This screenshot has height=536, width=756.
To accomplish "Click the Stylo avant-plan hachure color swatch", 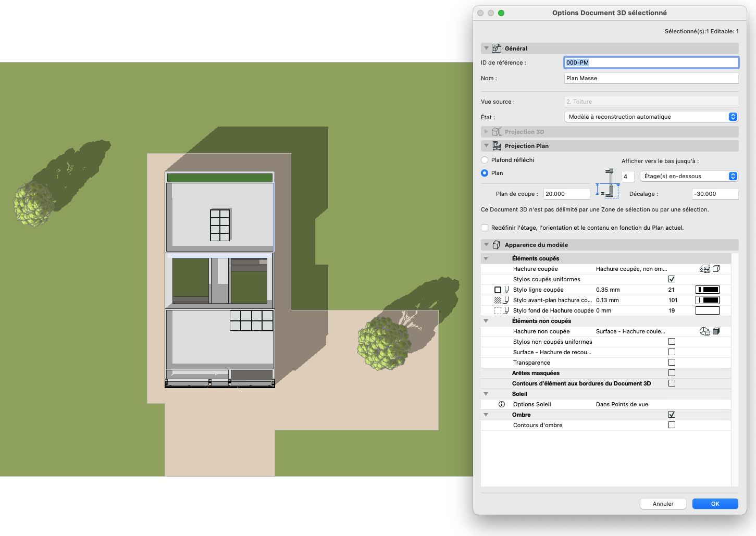I will click(x=708, y=300).
